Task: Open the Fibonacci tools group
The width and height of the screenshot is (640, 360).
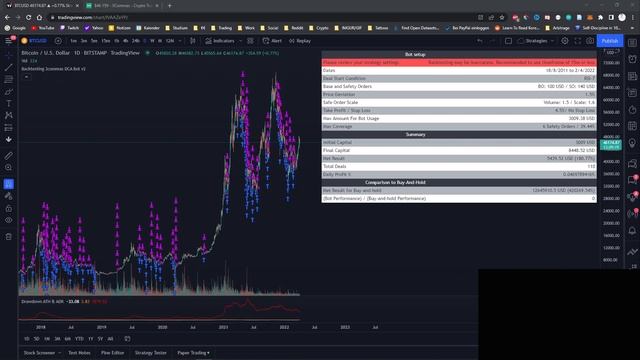Action: [9, 80]
